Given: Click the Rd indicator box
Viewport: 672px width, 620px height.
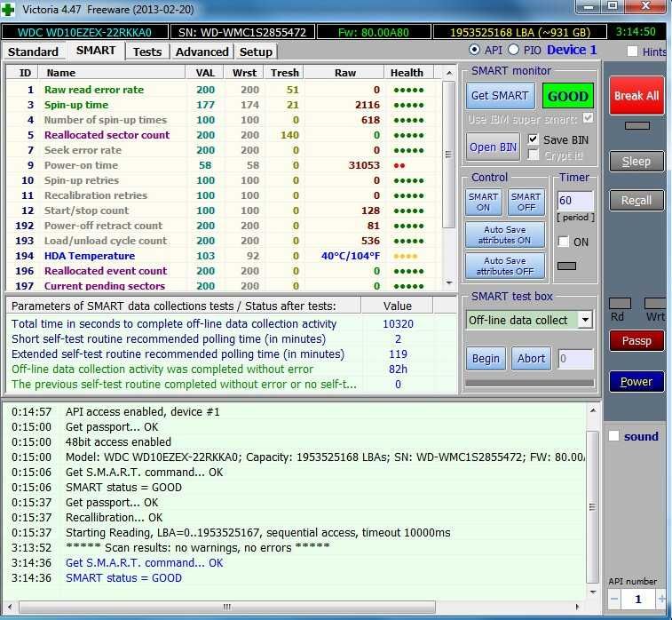Looking at the screenshot, I should pyautogui.click(x=621, y=304).
